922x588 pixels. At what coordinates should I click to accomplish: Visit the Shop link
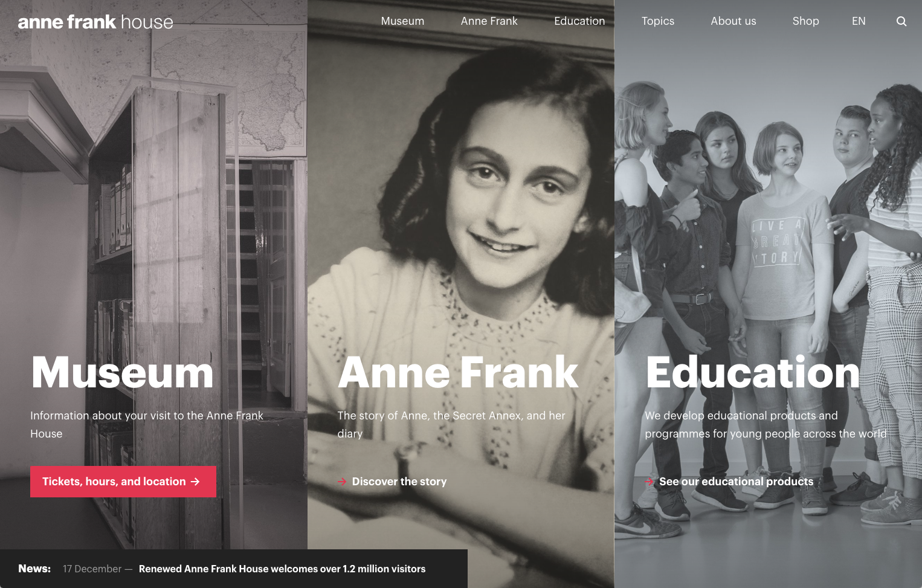click(x=805, y=21)
